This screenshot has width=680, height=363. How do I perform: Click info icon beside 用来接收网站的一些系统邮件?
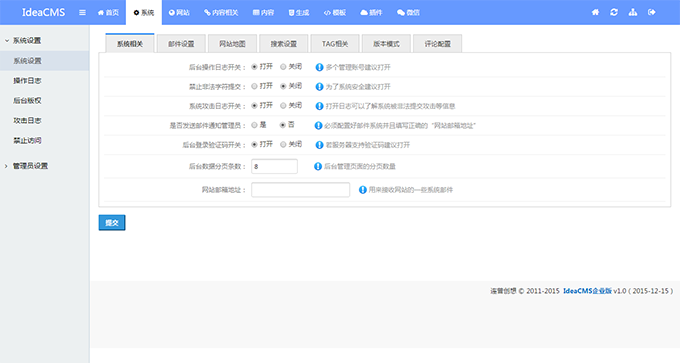[363, 190]
